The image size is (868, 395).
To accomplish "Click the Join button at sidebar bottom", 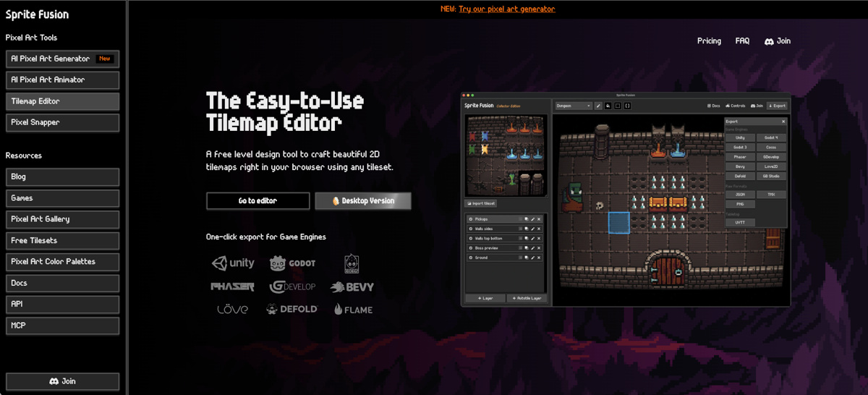I will tap(62, 381).
